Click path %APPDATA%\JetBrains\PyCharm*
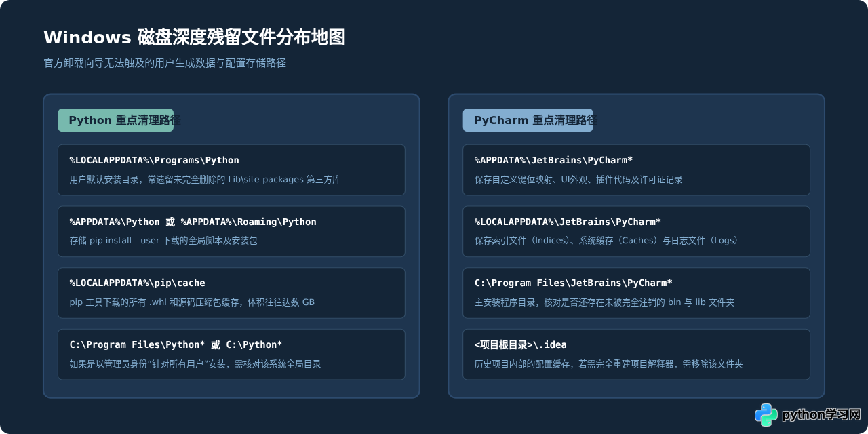 click(x=553, y=161)
